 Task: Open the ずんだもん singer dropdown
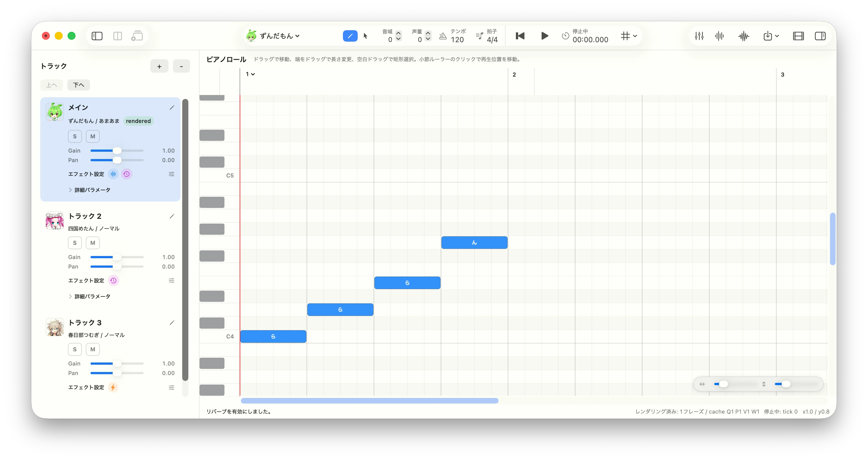[273, 36]
